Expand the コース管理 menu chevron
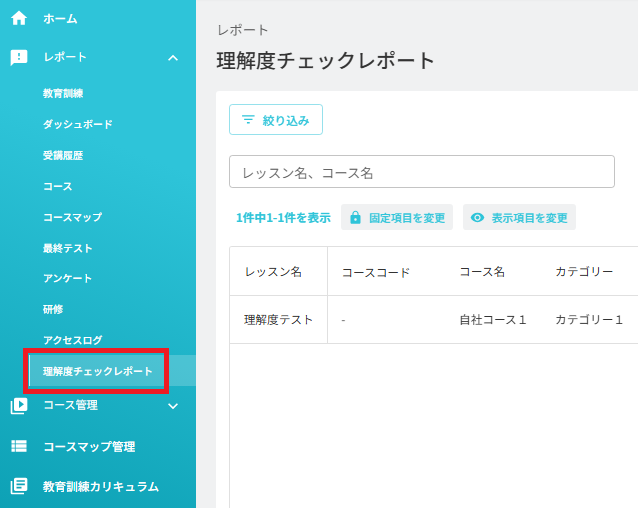Screen dimensions: 638x508 (x=173, y=406)
